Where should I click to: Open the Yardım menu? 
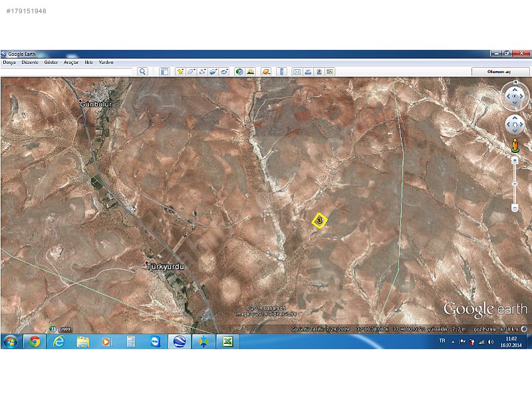106,63
